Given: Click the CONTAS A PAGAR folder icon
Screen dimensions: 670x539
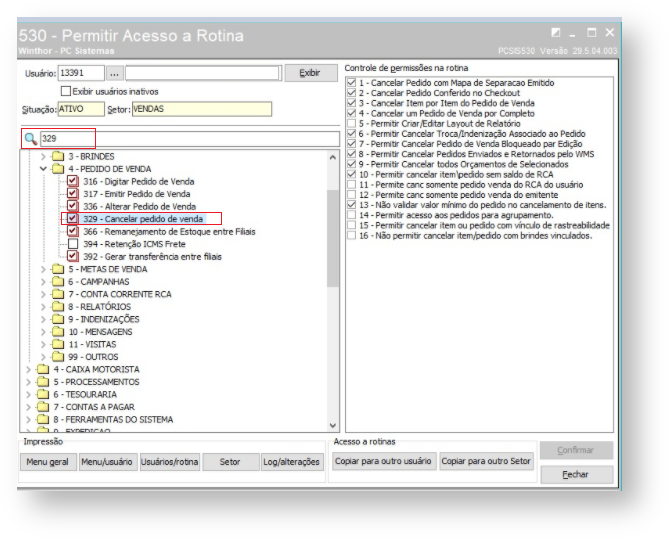Looking at the screenshot, I should [x=44, y=407].
